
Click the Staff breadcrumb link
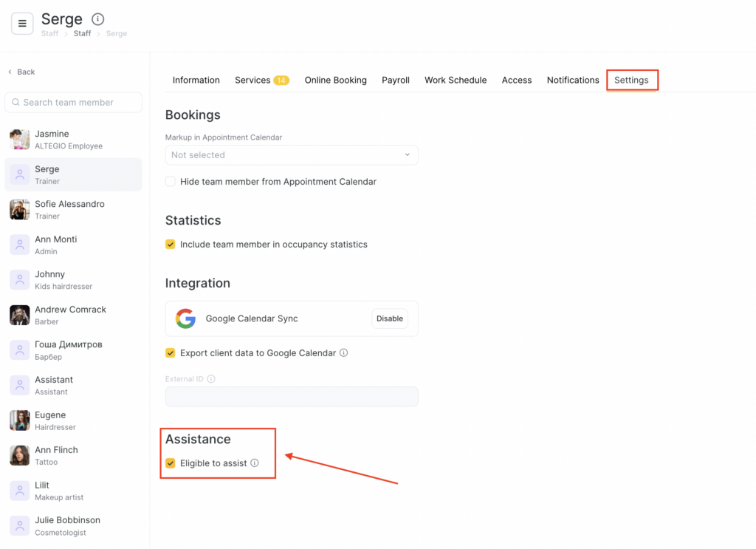pos(82,34)
